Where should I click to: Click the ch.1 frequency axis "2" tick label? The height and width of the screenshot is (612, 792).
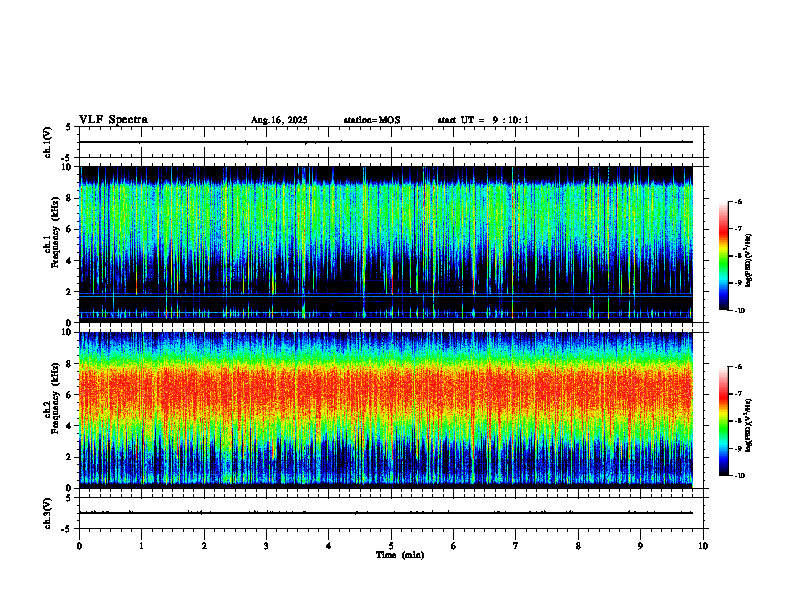(70, 292)
